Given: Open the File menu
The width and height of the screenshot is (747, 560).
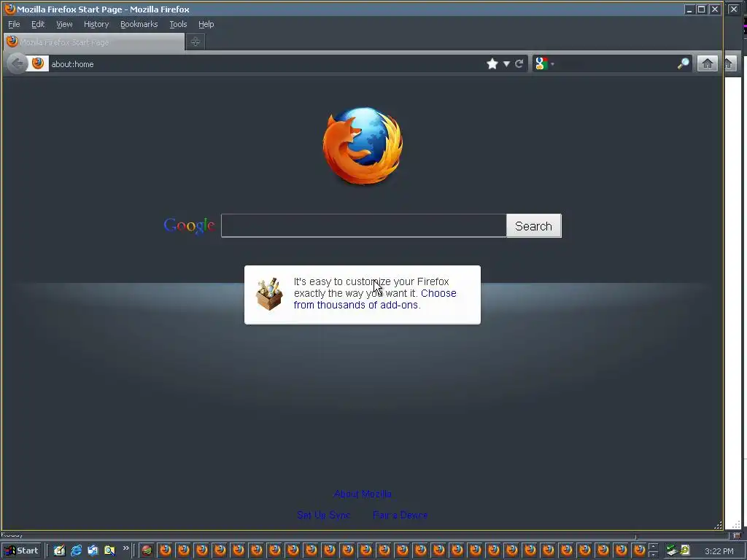Looking at the screenshot, I should tap(14, 24).
